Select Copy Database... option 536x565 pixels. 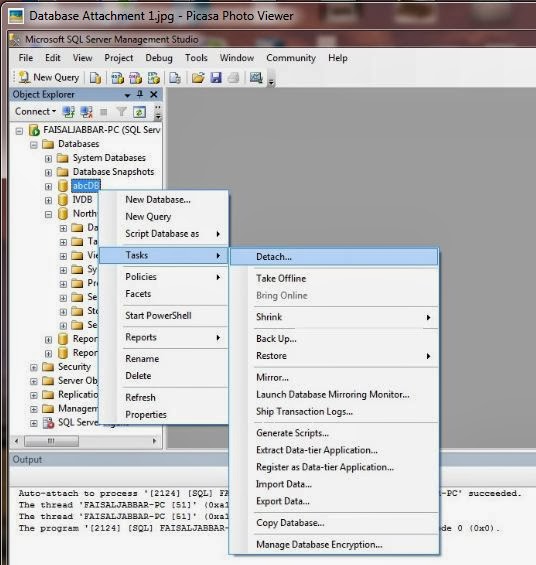click(334, 522)
